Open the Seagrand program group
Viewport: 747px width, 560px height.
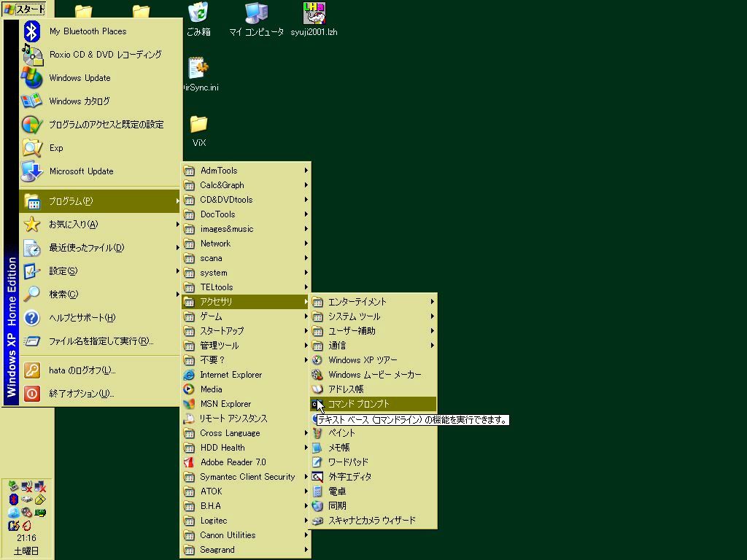(246, 550)
